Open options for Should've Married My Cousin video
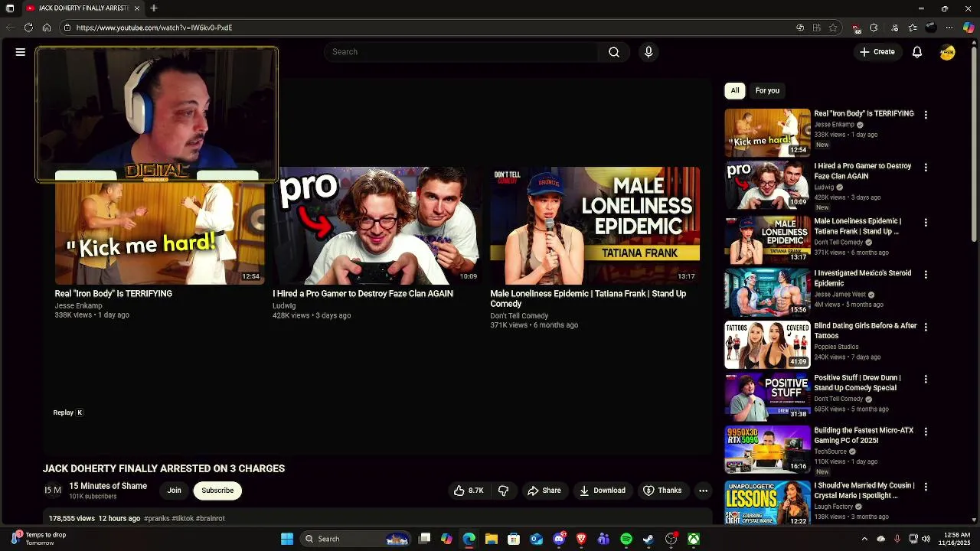This screenshot has width=980, height=551. click(x=926, y=487)
